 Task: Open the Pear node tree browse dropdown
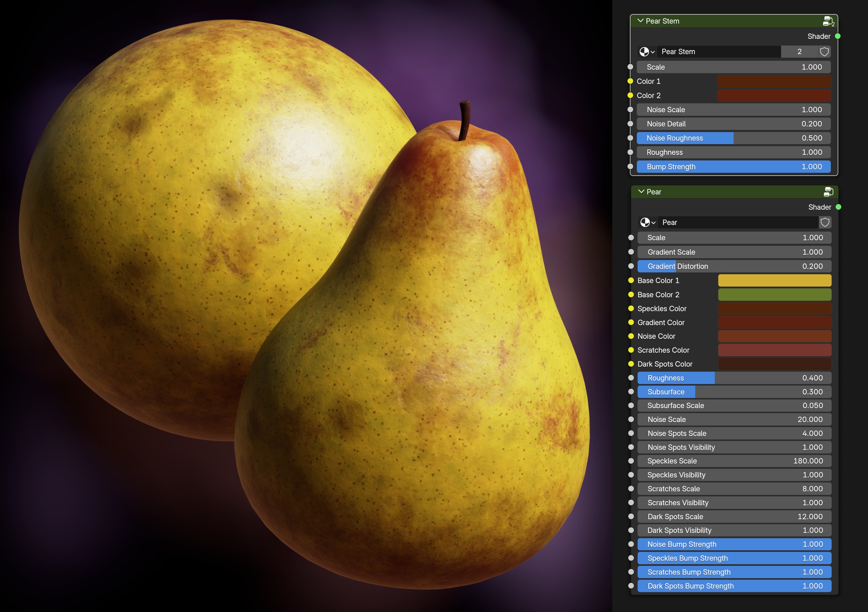(x=648, y=222)
